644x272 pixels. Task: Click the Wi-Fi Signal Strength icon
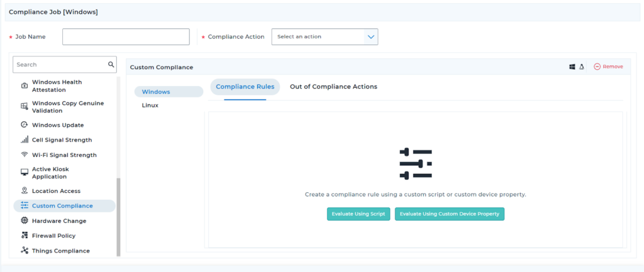click(x=25, y=155)
